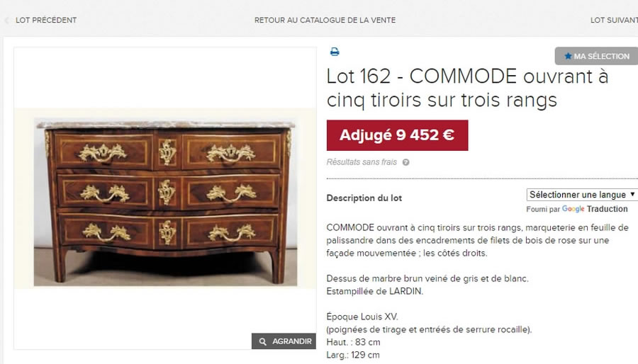This screenshot has height=364, width=638.
Task: Add lot to Ma Sélection
Action: tap(596, 56)
